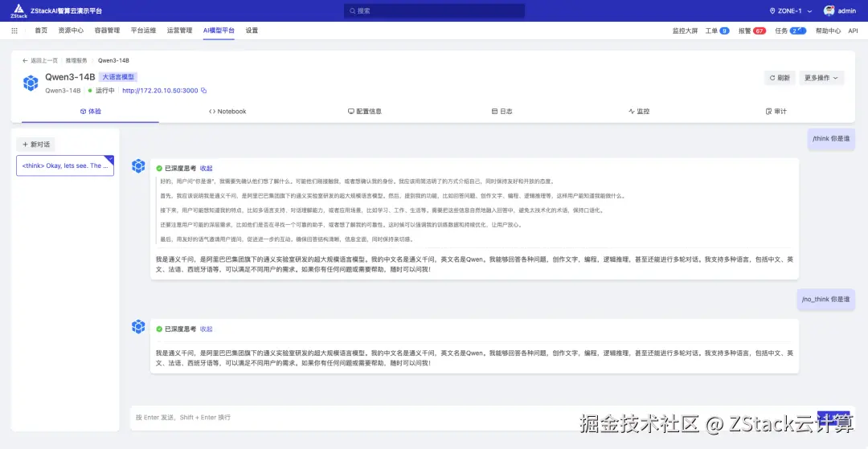
Task: Open the http://172.20.10.50:3000 service URL
Action: click(160, 91)
